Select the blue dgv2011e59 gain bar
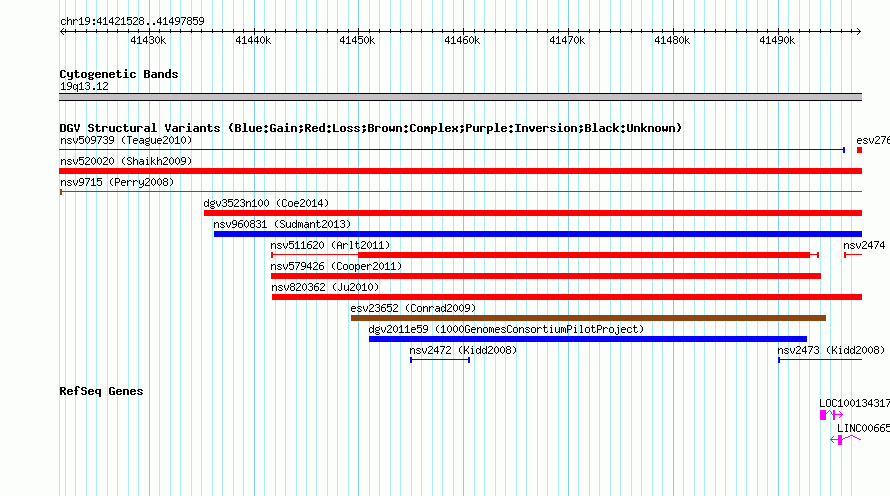 [x=587, y=339]
